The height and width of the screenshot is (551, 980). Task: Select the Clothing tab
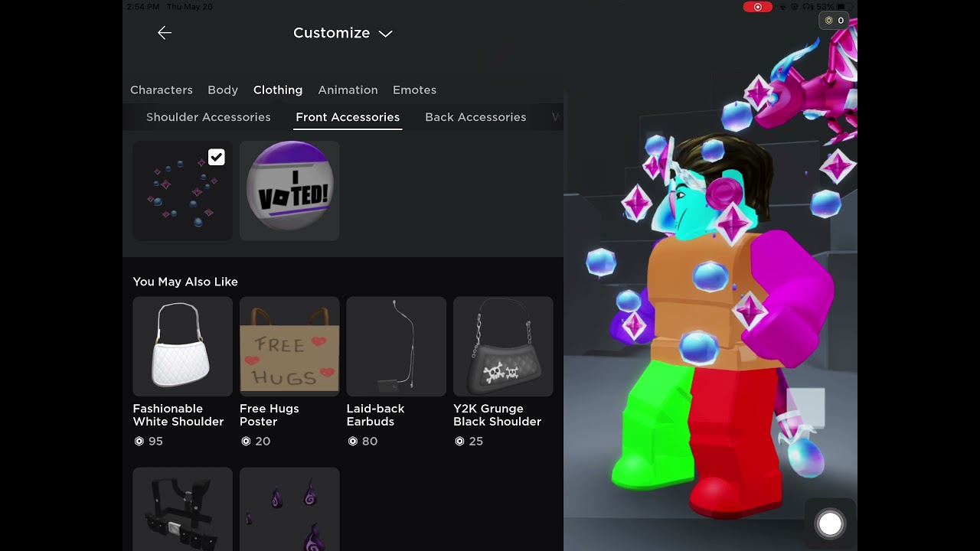pyautogui.click(x=278, y=90)
